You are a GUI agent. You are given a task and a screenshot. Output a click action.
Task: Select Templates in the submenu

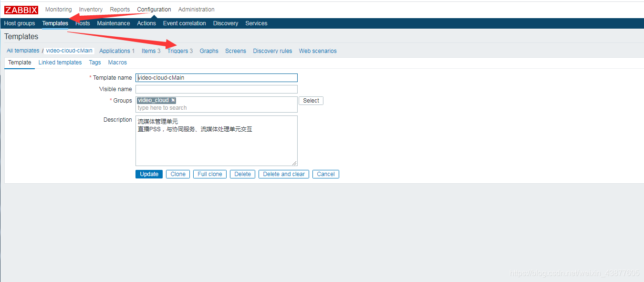(55, 23)
